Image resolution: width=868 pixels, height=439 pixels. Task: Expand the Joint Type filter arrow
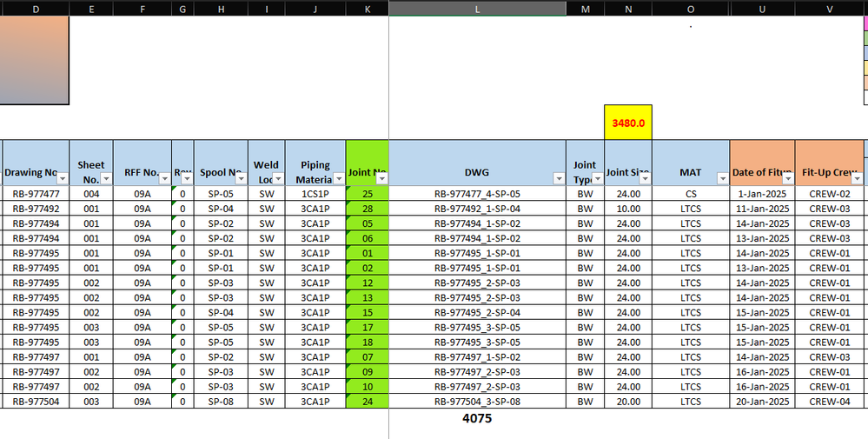[x=597, y=179]
